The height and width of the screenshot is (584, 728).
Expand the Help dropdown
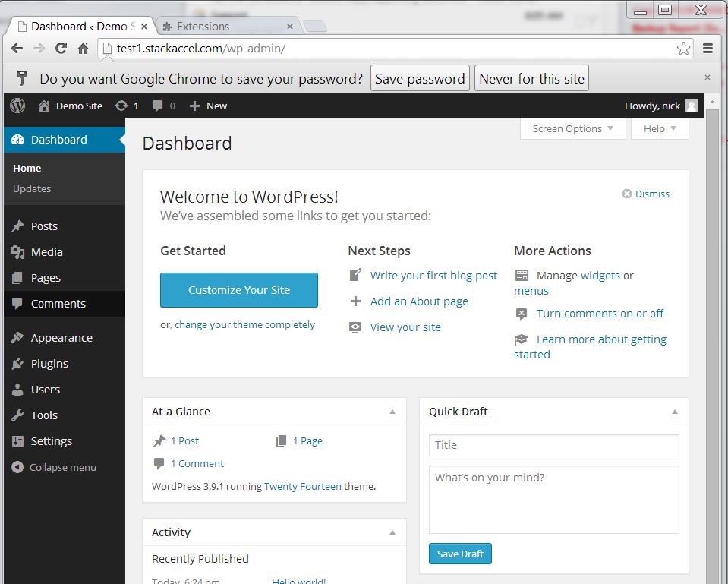658,128
